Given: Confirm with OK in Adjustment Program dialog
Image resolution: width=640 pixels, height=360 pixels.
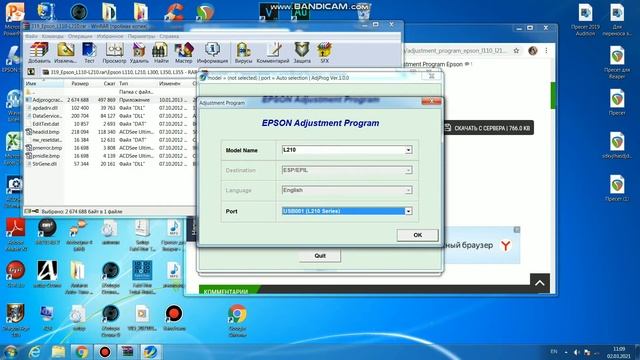Looking at the screenshot, I should [x=418, y=235].
